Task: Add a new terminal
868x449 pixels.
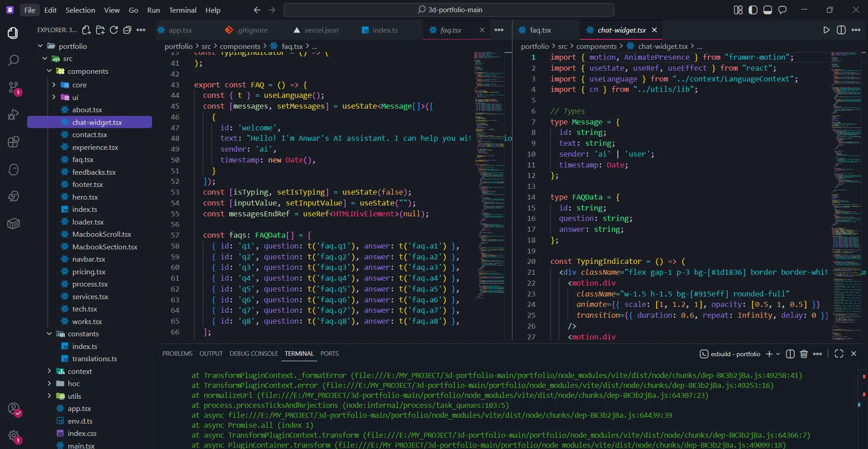Action: click(769, 354)
